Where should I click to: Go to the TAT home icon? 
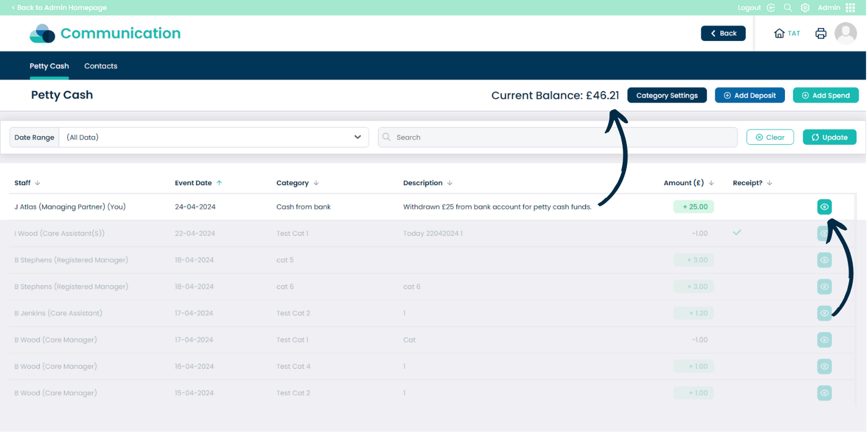coord(779,34)
